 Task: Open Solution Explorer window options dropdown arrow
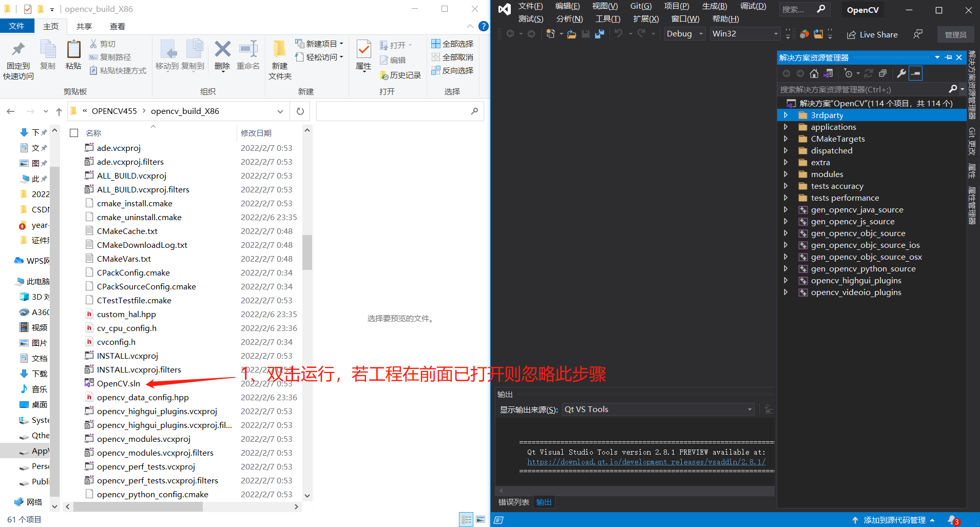tap(937, 57)
